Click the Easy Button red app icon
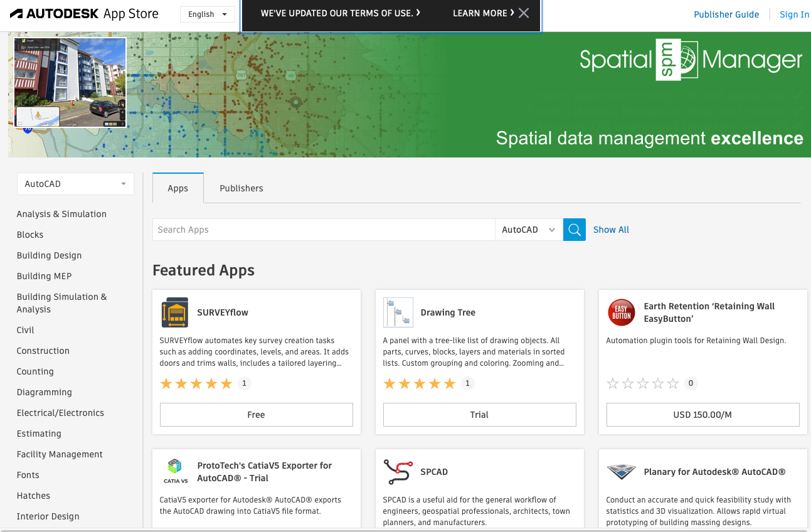This screenshot has height=532, width=811. pos(622,312)
